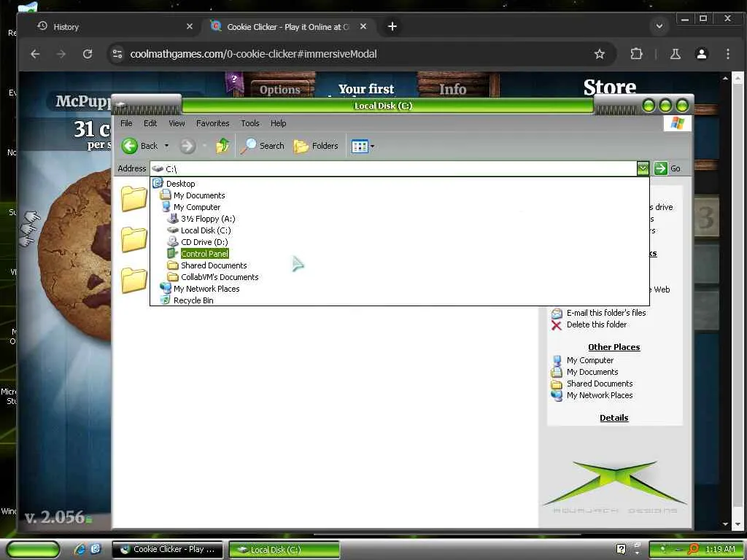Bookmark page with the star icon
Viewport: 747px width, 560px height.
point(600,54)
